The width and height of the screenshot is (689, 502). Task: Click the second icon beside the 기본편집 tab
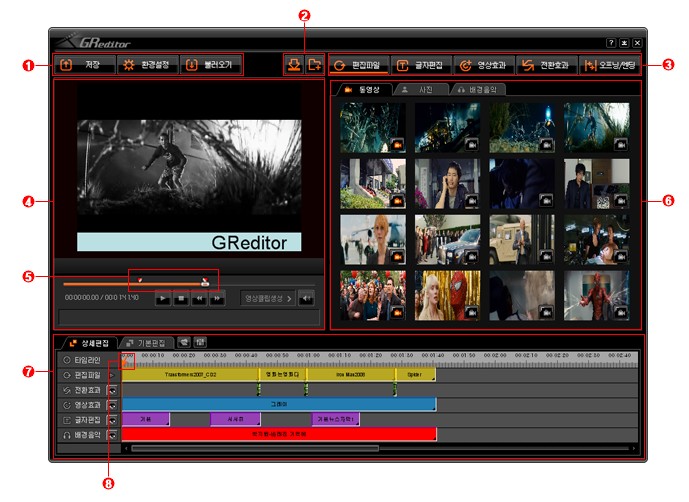pyautogui.click(x=200, y=342)
